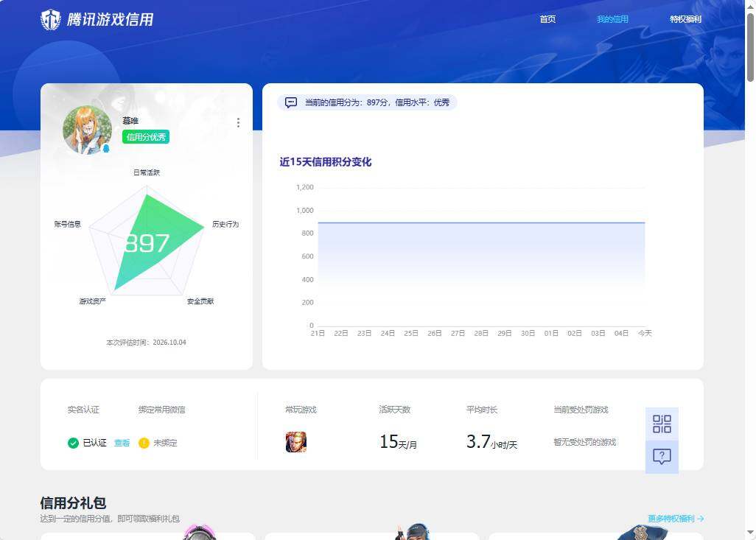The width and height of the screenshot is (756, 540).
Task: Click the yellow unbound warning icon
Action: click(144, 443)
